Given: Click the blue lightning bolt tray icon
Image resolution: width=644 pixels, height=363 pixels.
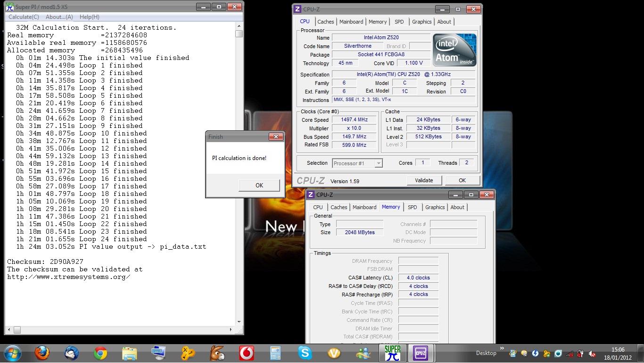Looking at the screenshot, I should tap(535, 353).
